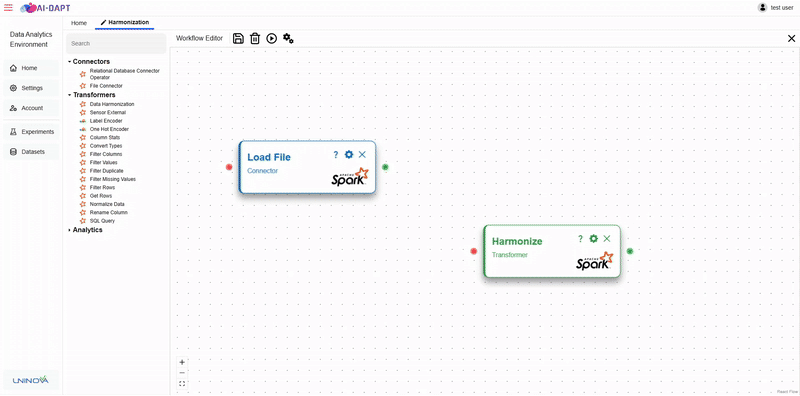The width and height of the screenshot is (800, 396).
Task: Remove the Harmonize node
Action: click(607, 238)
